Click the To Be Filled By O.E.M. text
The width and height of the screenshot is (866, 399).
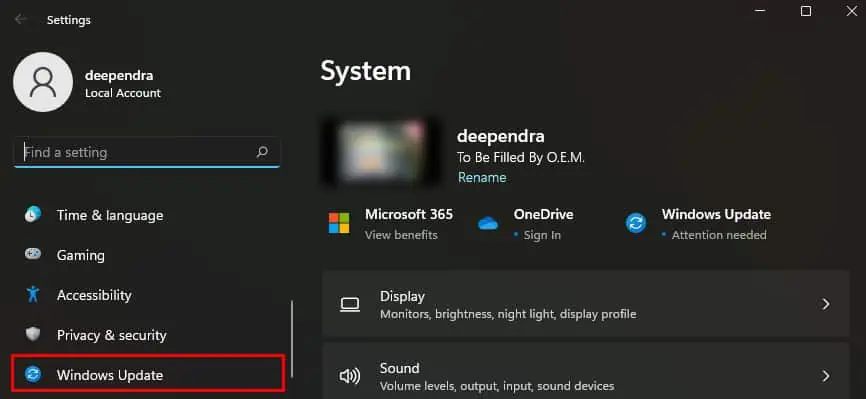click(521, 158)
